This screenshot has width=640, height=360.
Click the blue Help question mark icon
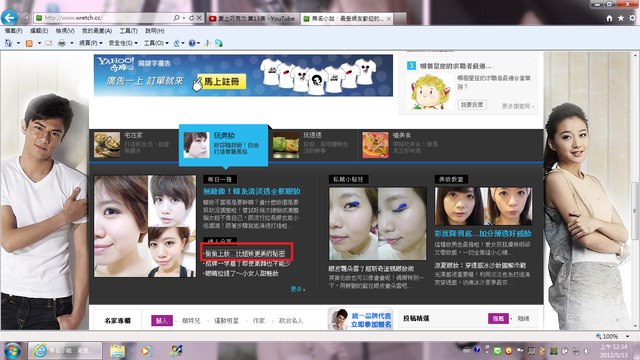pos(192,43)
